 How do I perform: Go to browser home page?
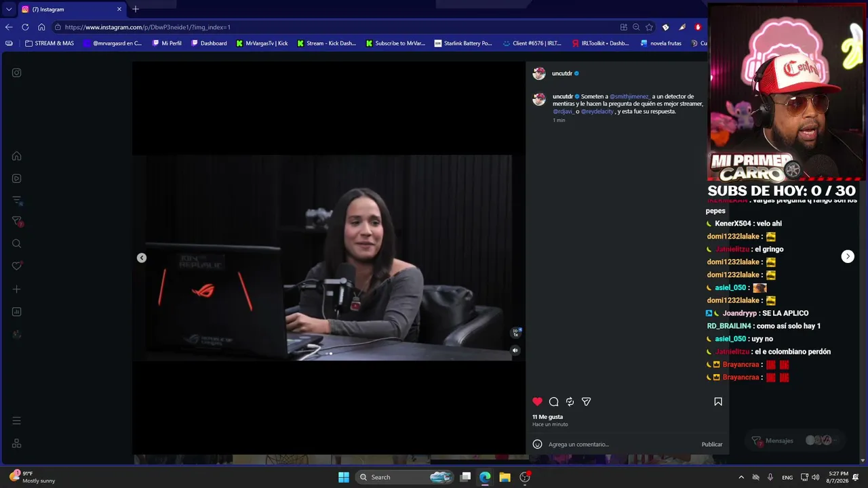coord(41,27)
